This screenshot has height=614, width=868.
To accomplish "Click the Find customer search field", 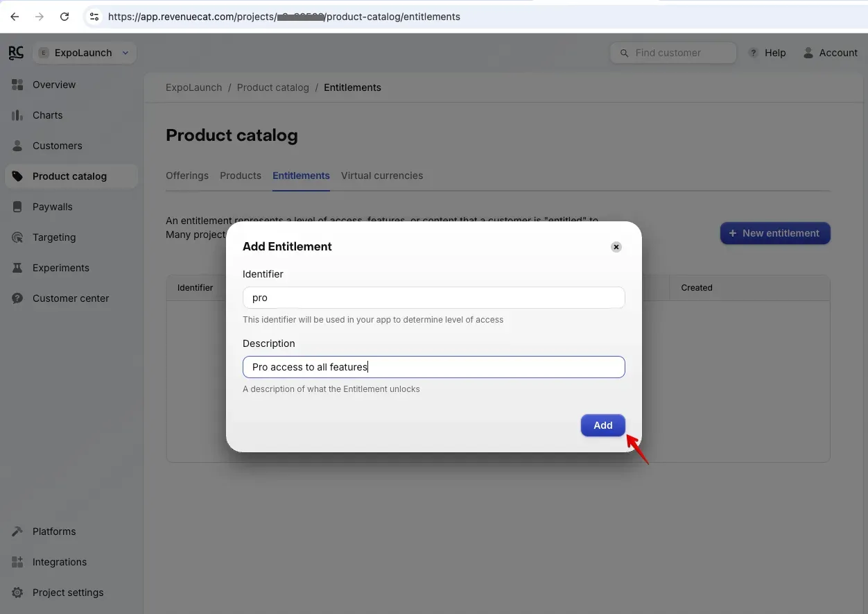I will click(673, 53).
